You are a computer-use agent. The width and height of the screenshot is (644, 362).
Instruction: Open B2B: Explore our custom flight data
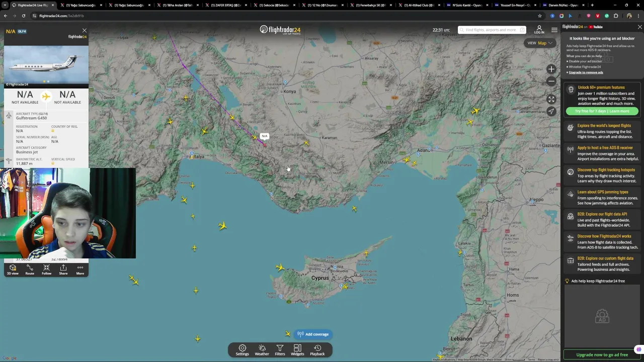603,263
